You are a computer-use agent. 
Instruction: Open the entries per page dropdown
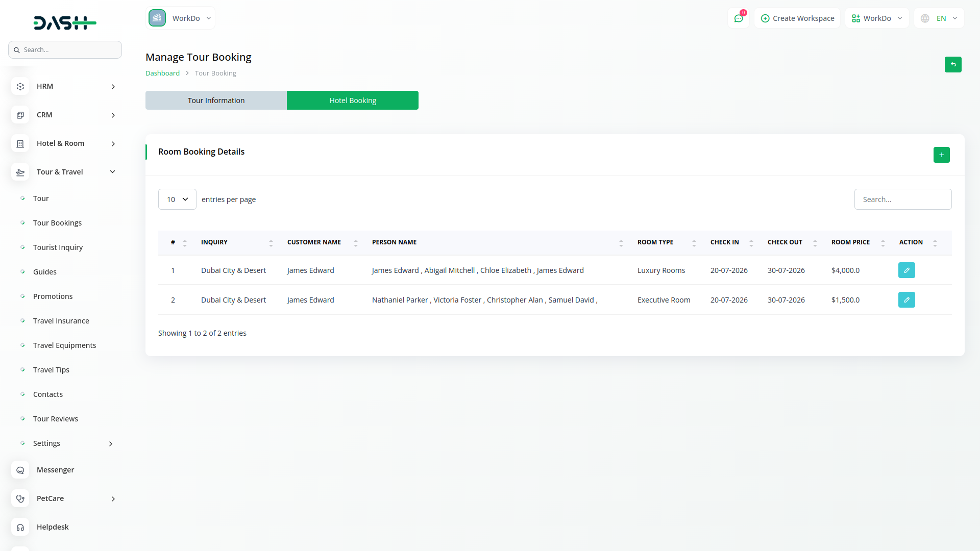177,199
